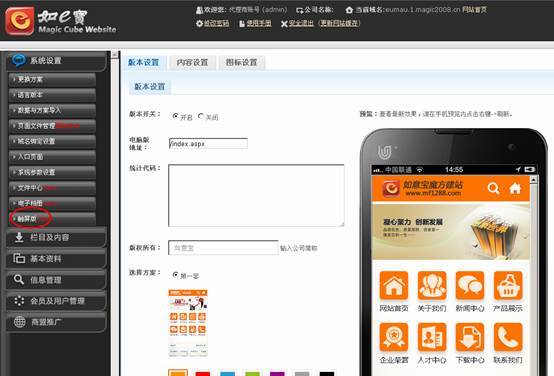Expand the 信息管理 sidebar section
Image resolution: width=554 pixels, height=376 pixels.
pos(56,280)
